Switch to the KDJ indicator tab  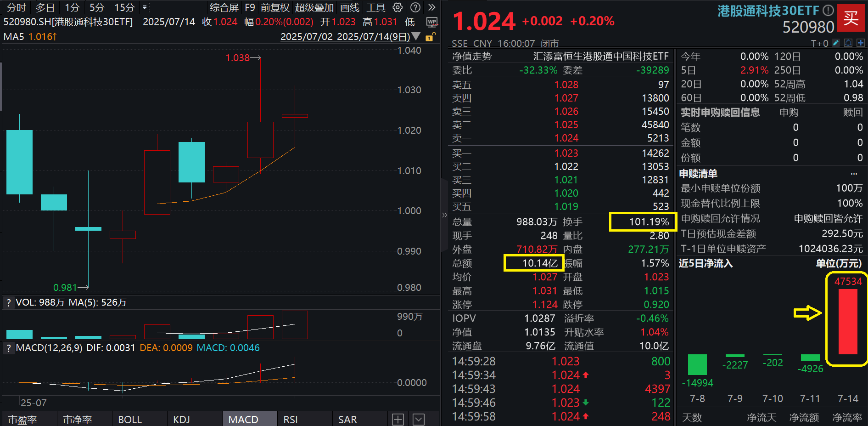coord(181,419)
